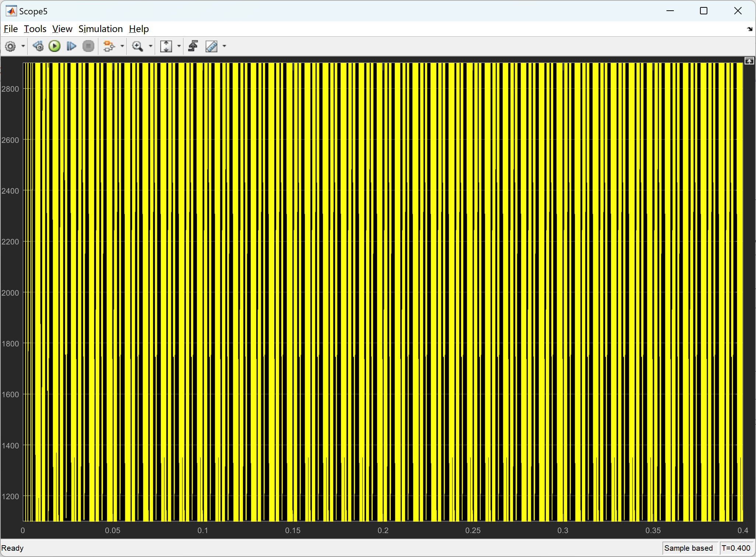Expand dropdown arrow beside measurements ruler
The height and width of the screenshot is (557, 756).
(224, 46)
